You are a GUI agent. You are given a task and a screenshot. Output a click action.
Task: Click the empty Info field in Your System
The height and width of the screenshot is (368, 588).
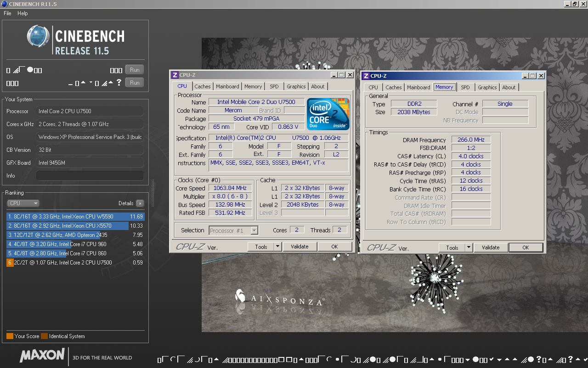click(x=90, y=176)
